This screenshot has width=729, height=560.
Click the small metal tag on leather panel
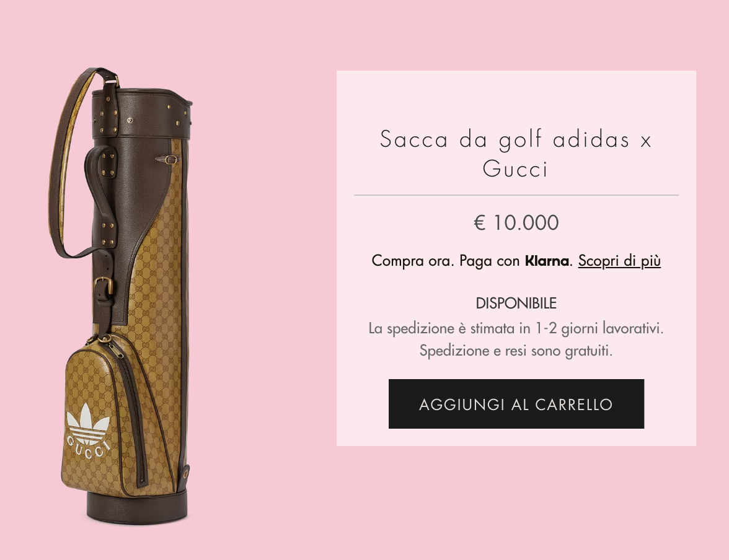click(x=167, y=159)
